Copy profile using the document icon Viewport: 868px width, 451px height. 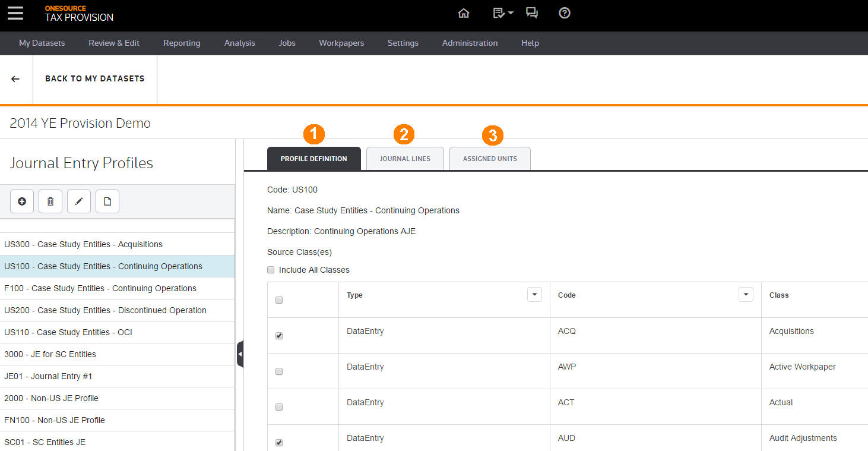(107, 202)
